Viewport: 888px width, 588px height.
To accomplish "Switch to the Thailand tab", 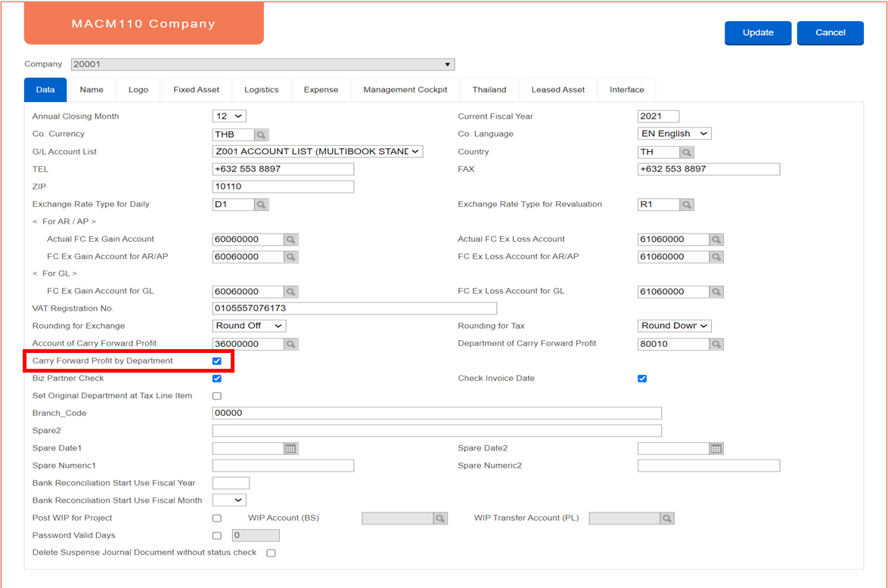I will (x=489, y=90).
